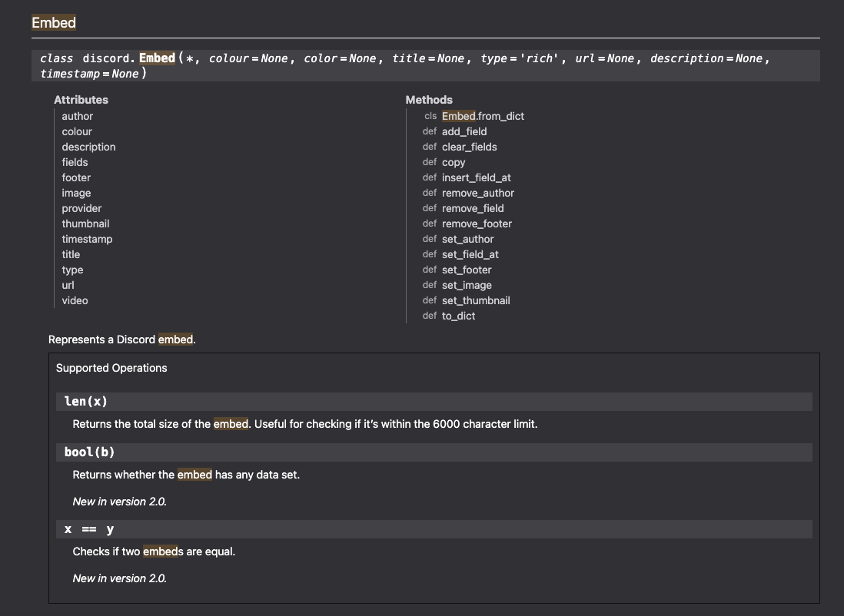844x616 pixels.
Task: Click 'Returns whether the embed has any data set'
Action: (186, 475)
